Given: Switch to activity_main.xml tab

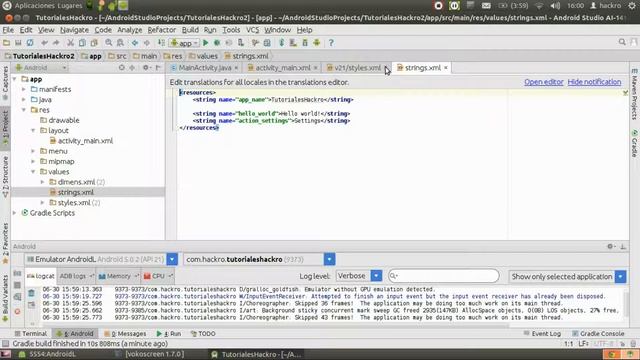Looking at the screenshot, I should click(x=282, y=68).
